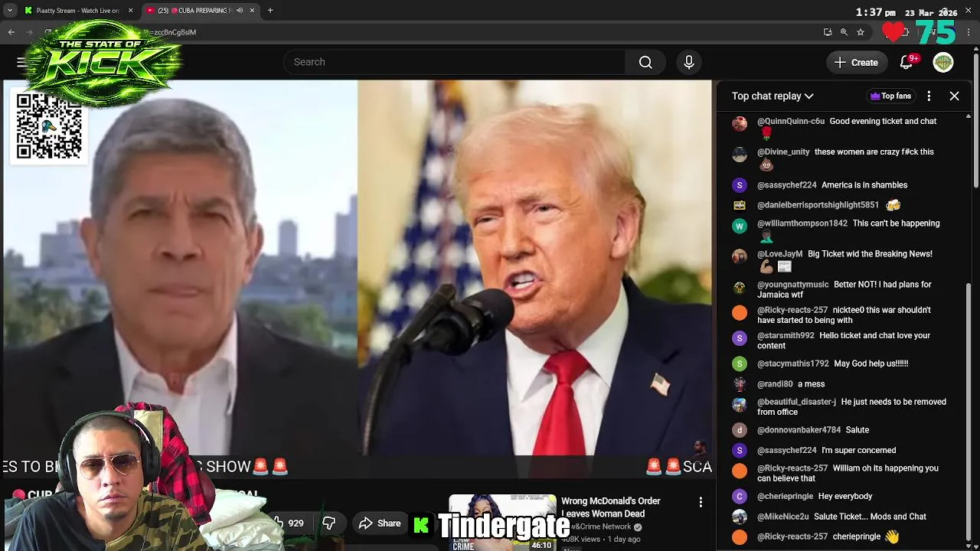
Task: Click the Create button
Action: pos(857,62)
